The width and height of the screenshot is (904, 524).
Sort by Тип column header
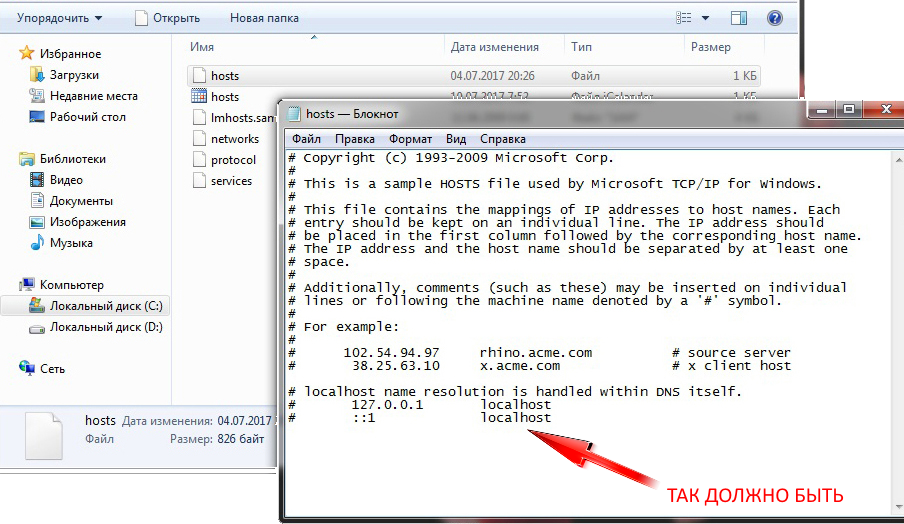[x=581, y=47]
